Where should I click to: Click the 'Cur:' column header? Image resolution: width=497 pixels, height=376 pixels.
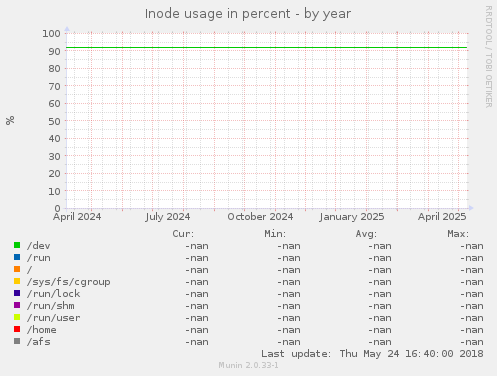[183, 234]
